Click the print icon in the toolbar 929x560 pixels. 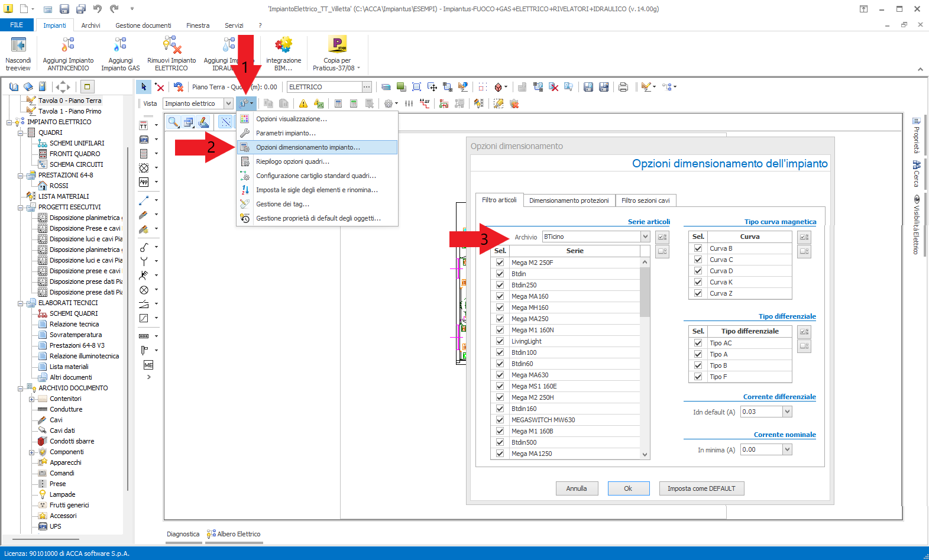tap(623, 87)
